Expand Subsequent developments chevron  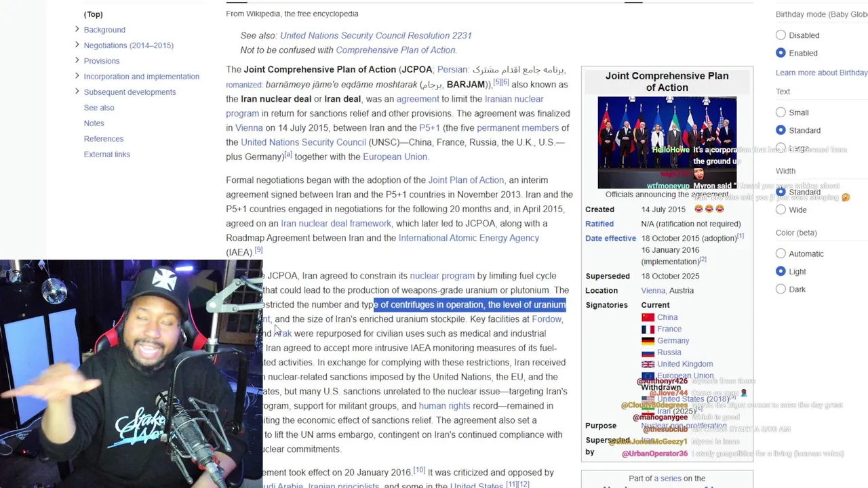(77, 91)
